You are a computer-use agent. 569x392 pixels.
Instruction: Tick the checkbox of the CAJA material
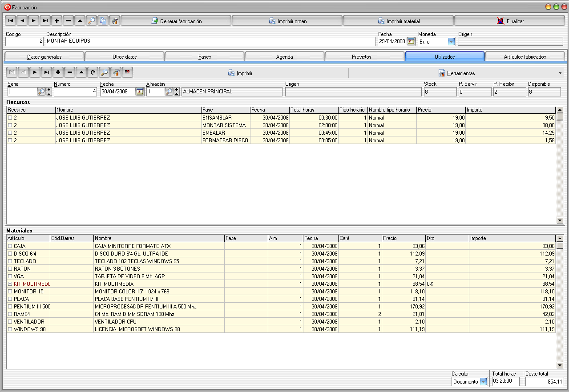coord(10,246)
